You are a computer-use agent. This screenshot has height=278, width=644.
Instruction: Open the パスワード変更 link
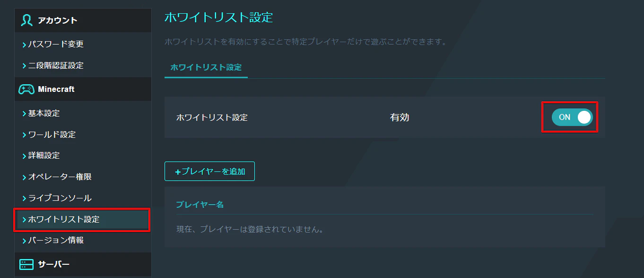(56, 44)
